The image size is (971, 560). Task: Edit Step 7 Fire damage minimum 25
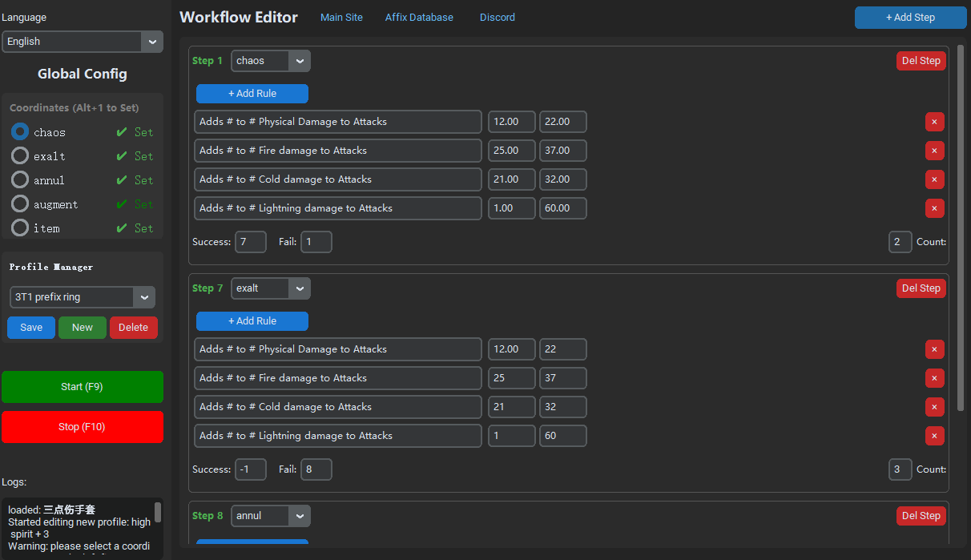click(512, 378)
